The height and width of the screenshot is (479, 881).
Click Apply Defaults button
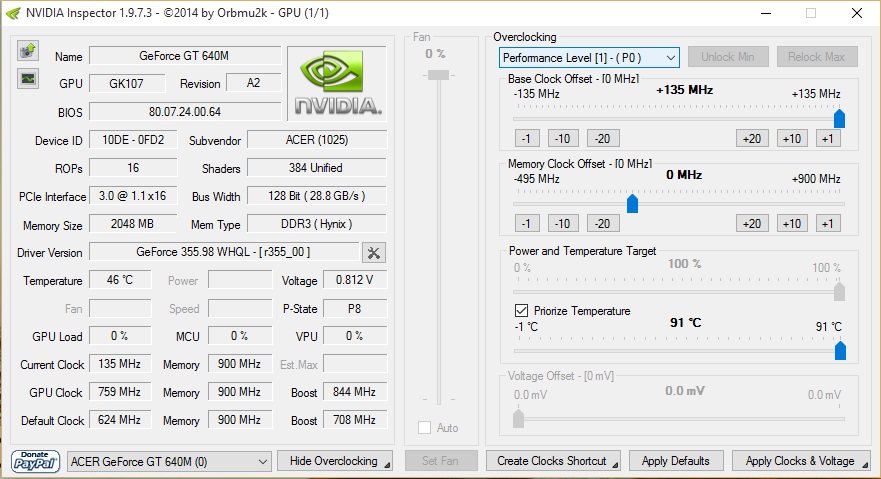point(676,461)
